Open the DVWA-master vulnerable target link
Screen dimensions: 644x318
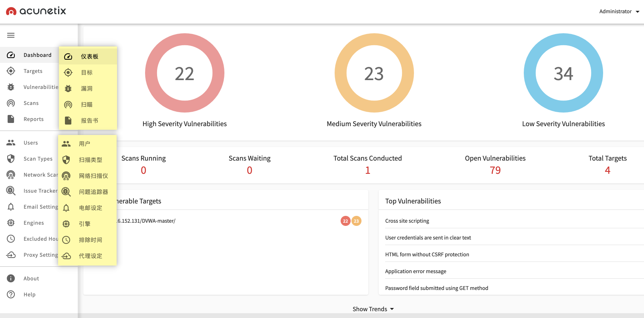(x=147, y=221)
